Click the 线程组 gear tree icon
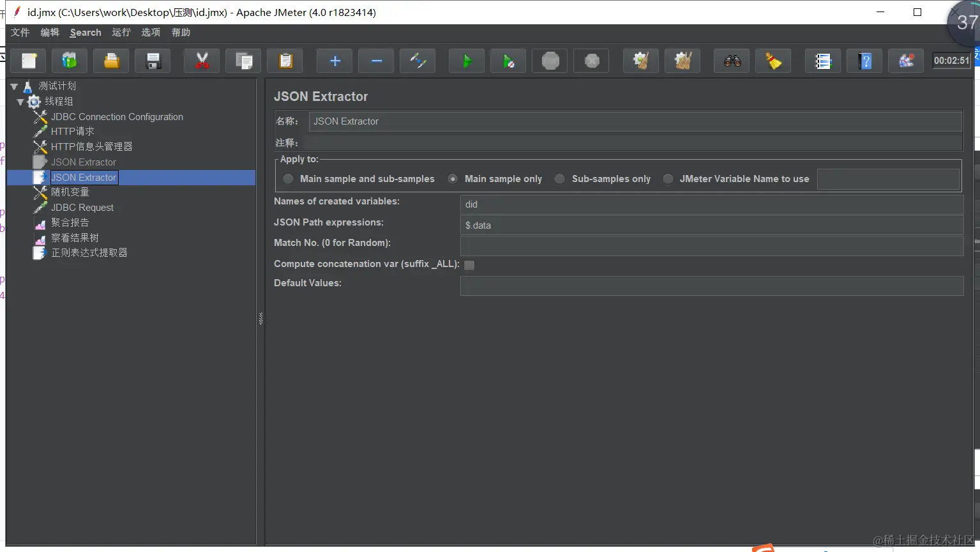This screenshot has width=980, height=552. [x=34, y=101]
